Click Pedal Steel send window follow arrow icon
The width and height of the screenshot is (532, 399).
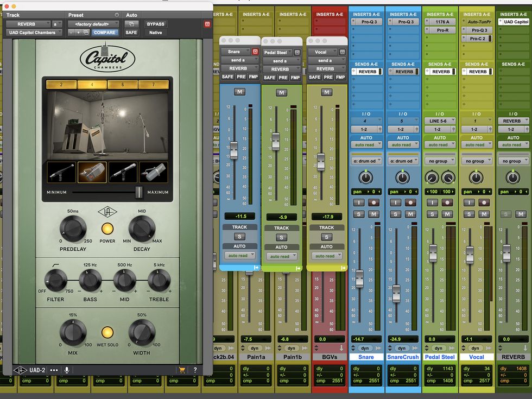coord(298,268)
